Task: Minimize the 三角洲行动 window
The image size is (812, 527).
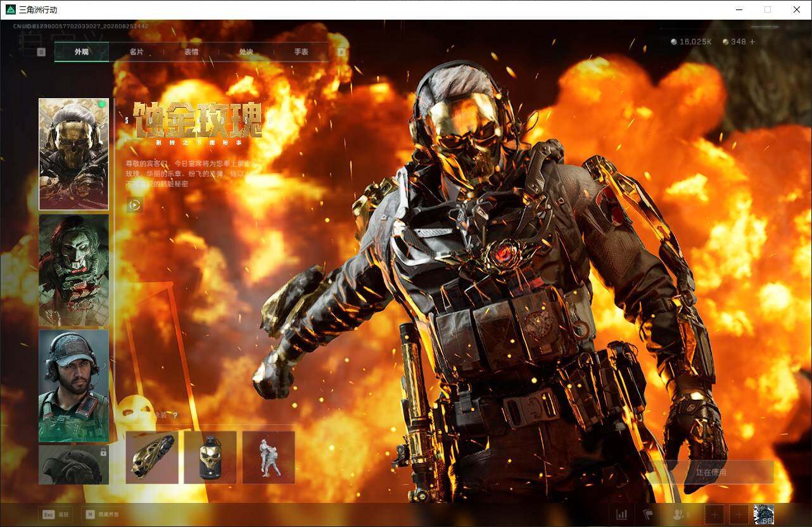Action: coord(739,10)
